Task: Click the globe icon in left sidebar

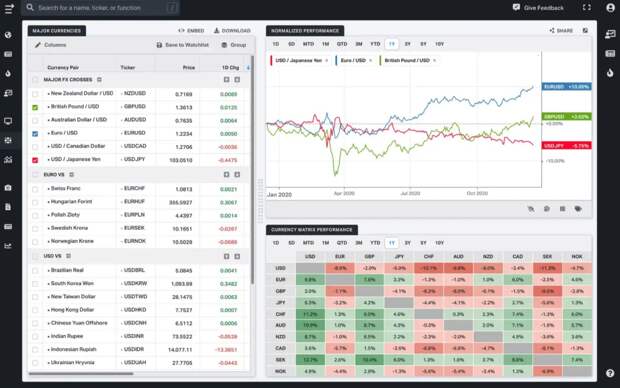Action: [x=8, y=35]
